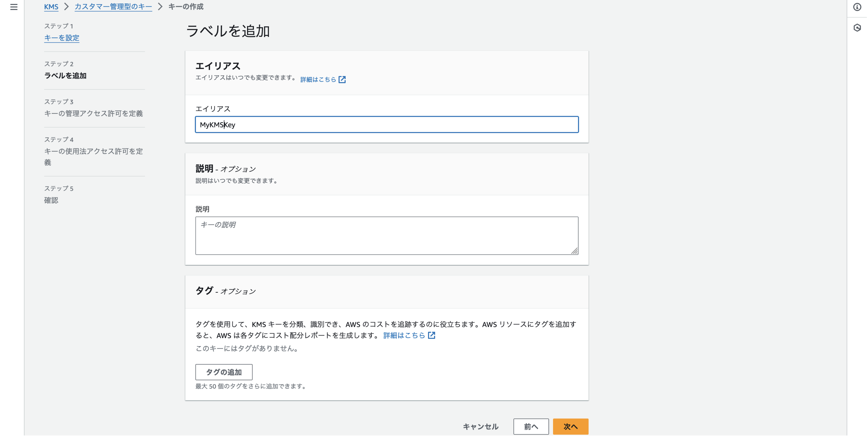Open the info panel icon

point(857,7)
